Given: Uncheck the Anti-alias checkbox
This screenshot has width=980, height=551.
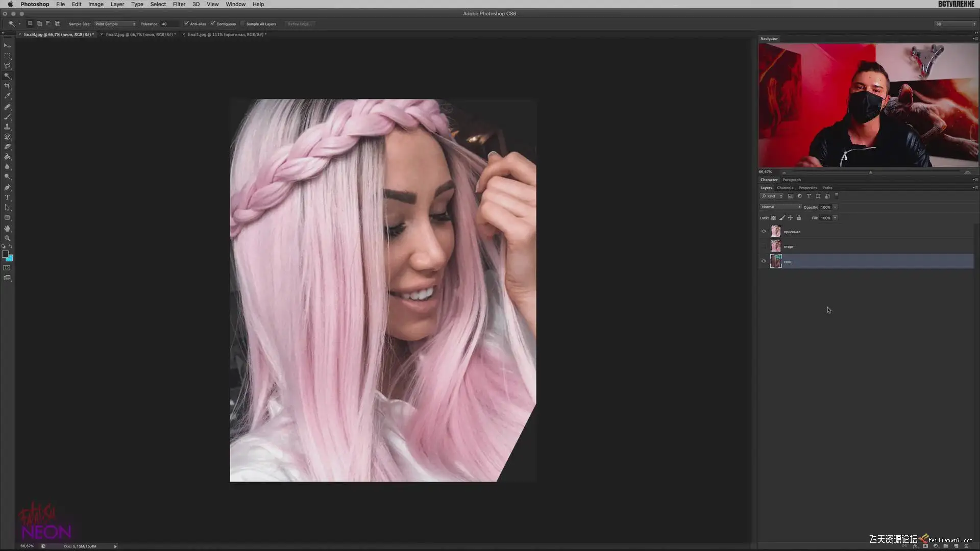Looking at the screenshot, I should (x=186, y=23).
